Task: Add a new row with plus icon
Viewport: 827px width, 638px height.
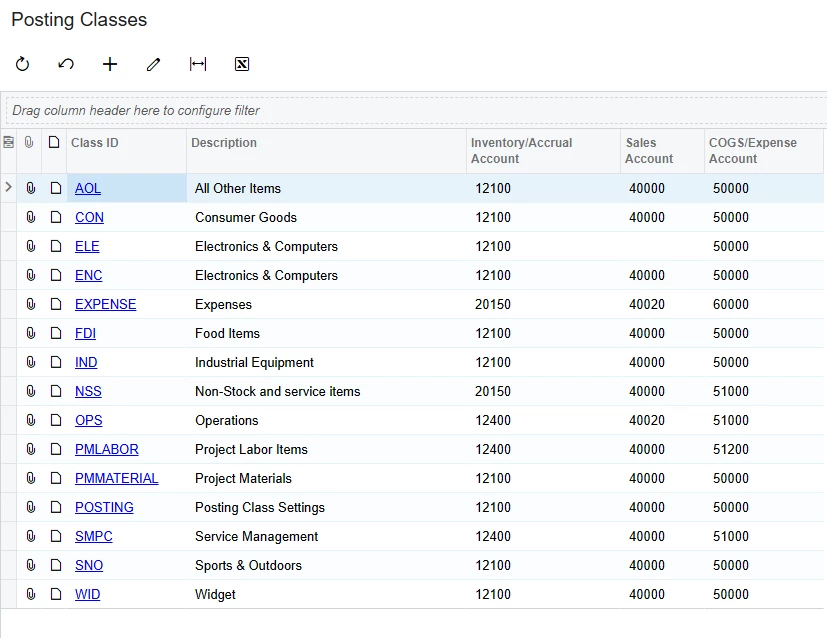Action: 110,64
